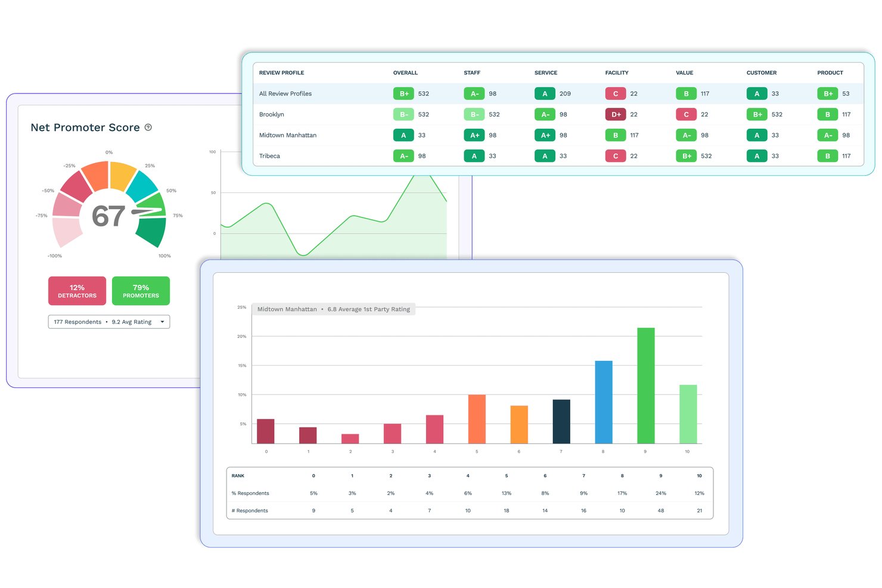882x588 pixels.
Task: Click the yellow gauge segment right of 0%
Action: coord(122,176)
